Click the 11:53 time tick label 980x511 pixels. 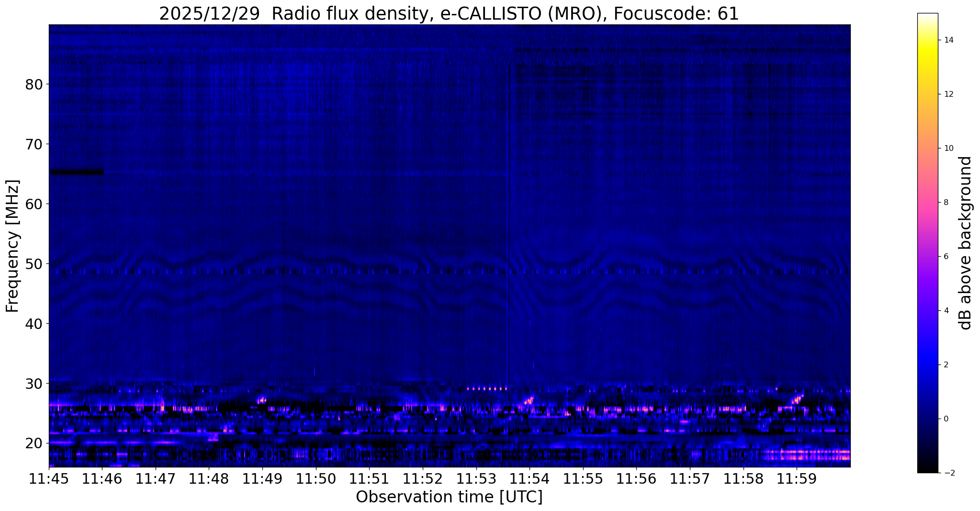(476, 478)
